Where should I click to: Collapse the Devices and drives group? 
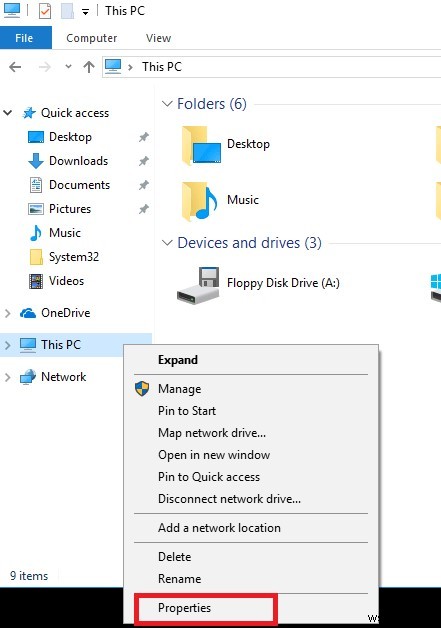(167, 243)
